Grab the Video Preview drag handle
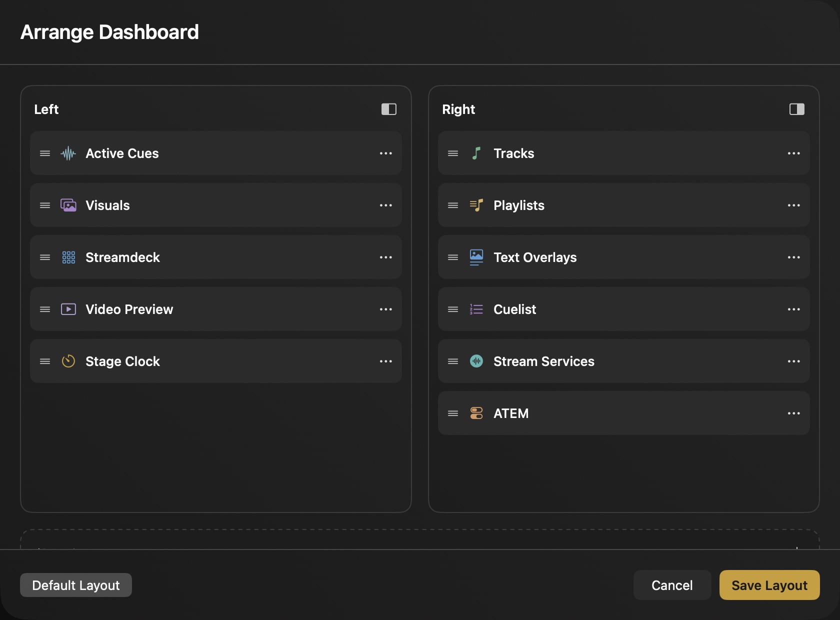This screenshot has height=620, width=840. click(45, 309)
